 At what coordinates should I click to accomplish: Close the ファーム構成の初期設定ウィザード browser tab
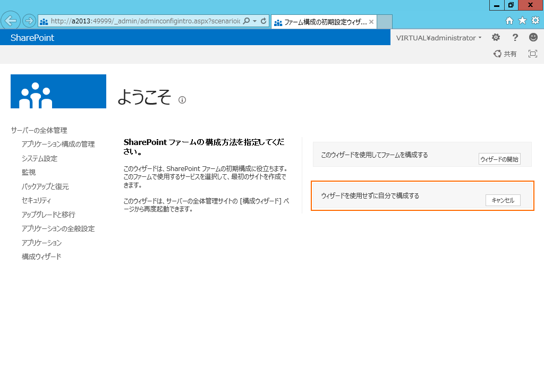(x=371, y=22)
